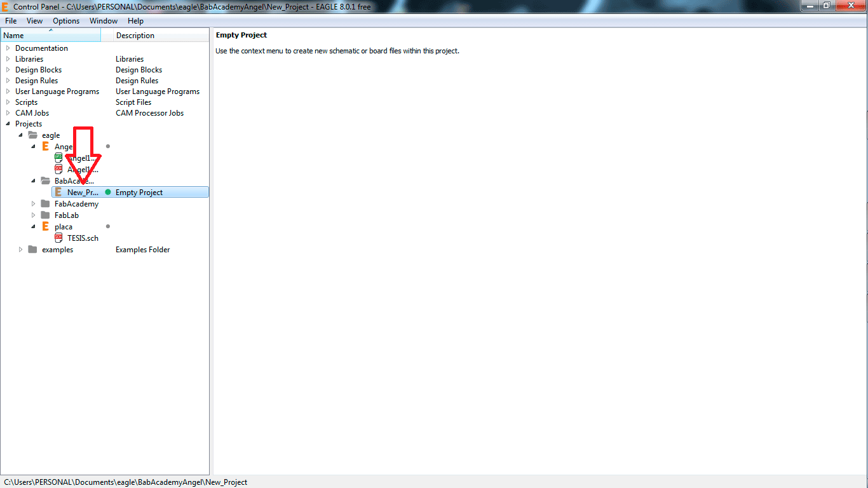Click the status bar project path
The width and height of the screenshot is (868, 488).
pyautogui.click(x=125, y=482)
